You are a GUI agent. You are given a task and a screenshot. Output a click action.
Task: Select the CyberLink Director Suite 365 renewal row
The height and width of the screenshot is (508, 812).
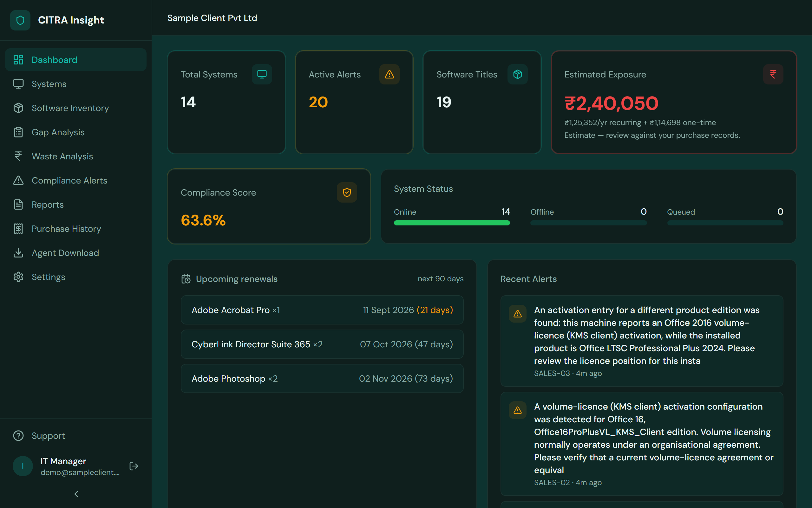point(322,344)
